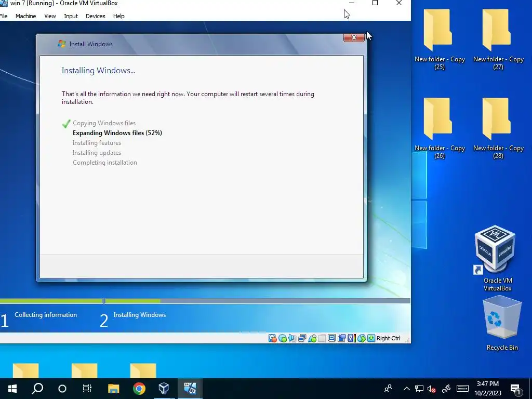This screenshot has width=532, height=399.
Task: Open the File menu in VirtualBox
Action: click(x=4, y=16)
